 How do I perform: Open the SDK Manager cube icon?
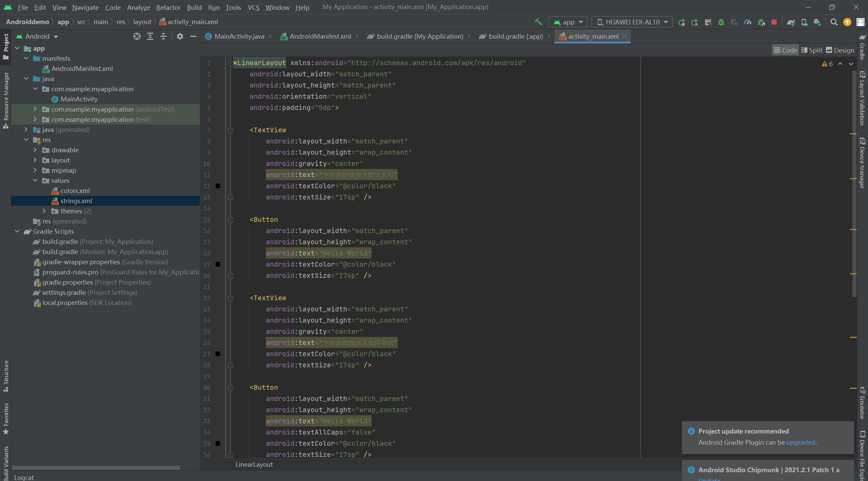coord(817,22)
